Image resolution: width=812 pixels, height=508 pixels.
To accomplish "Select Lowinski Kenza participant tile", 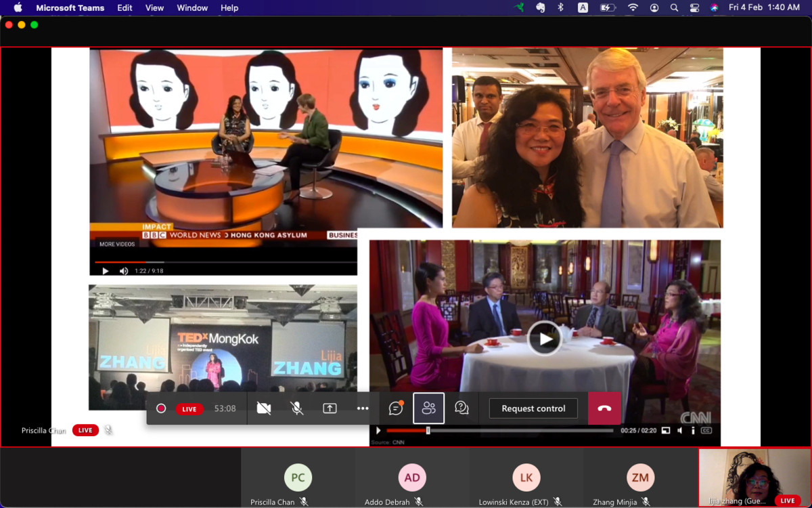I will click(x=526, y=478).
